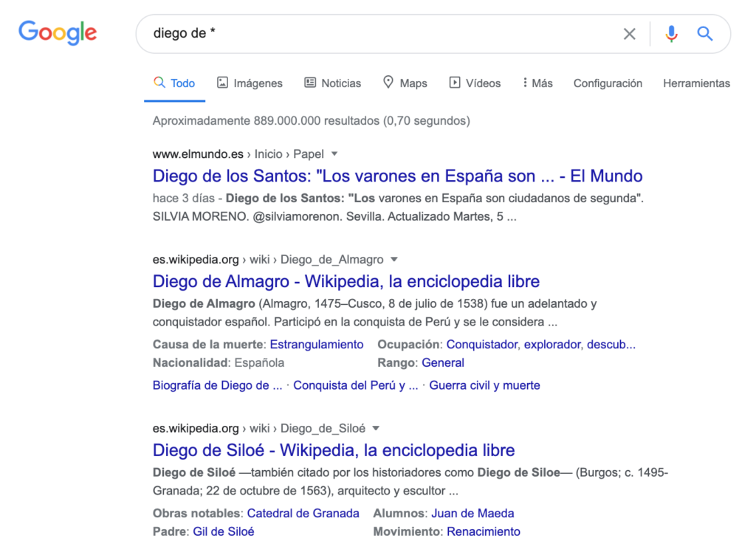756x555 pixels.
Task: Open the 'Guerra civil y muerte' sitelink
Action: (x=484, y=385)
